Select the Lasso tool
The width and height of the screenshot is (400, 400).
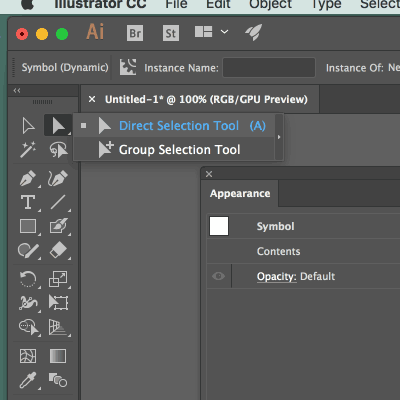pos(58,150)
